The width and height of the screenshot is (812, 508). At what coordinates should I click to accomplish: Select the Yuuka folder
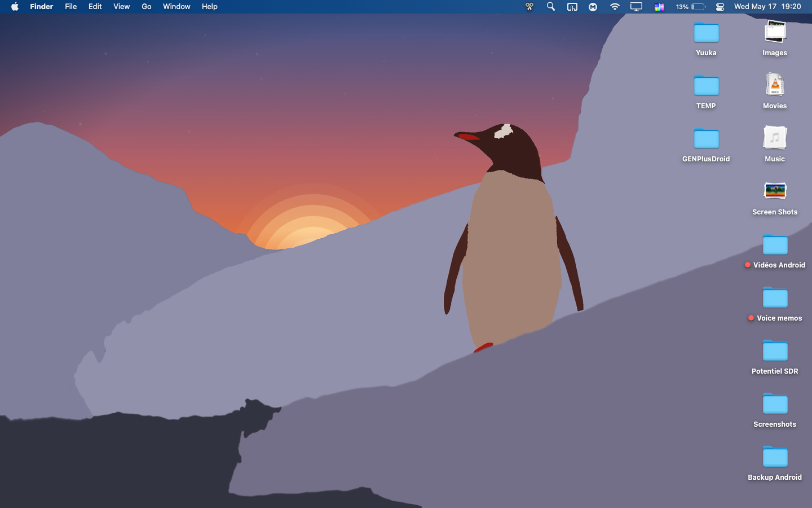[x=706, y=33]
